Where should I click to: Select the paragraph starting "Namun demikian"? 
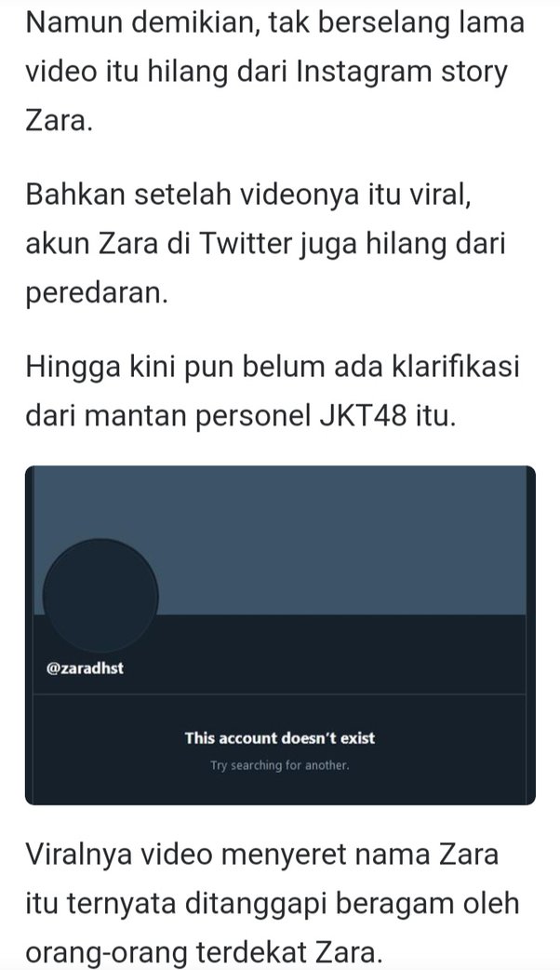pos(274,72)
